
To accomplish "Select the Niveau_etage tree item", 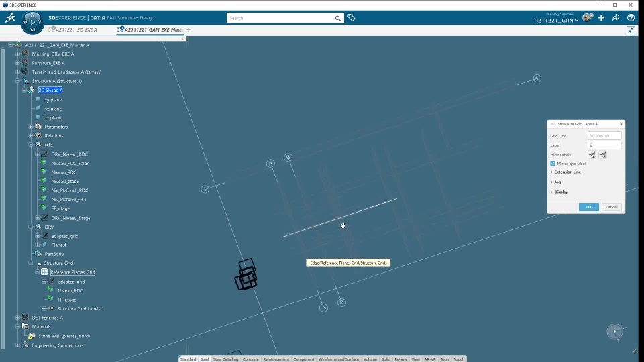I will click(65, 181).
